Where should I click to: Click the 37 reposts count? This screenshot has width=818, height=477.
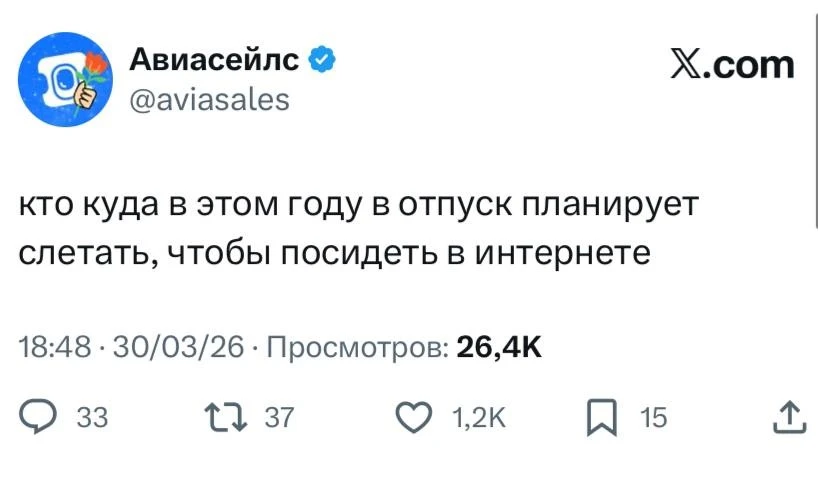pyautogui.click(x=279, y=418)
